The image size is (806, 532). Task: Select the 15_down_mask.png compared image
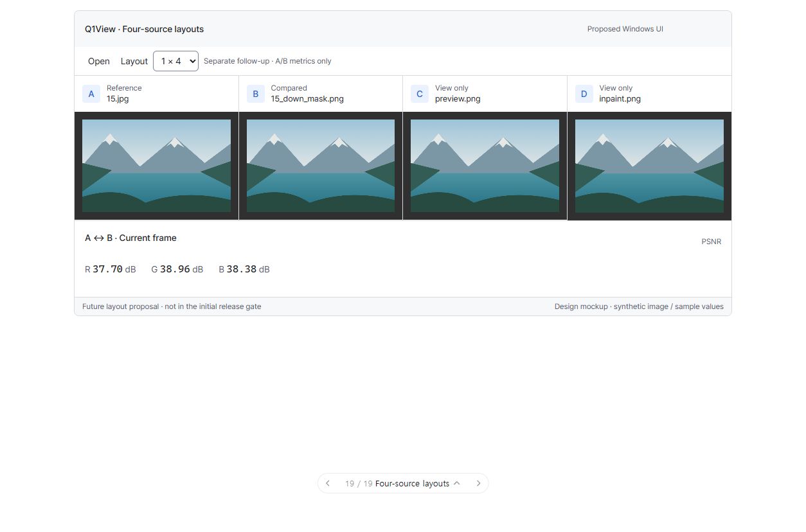321,166
